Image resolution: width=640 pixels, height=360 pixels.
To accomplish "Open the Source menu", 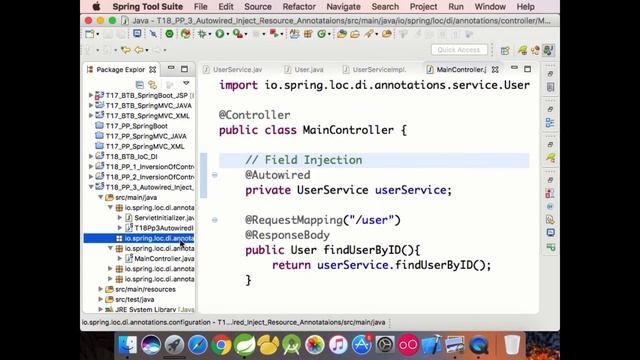I will coord(258,7).
